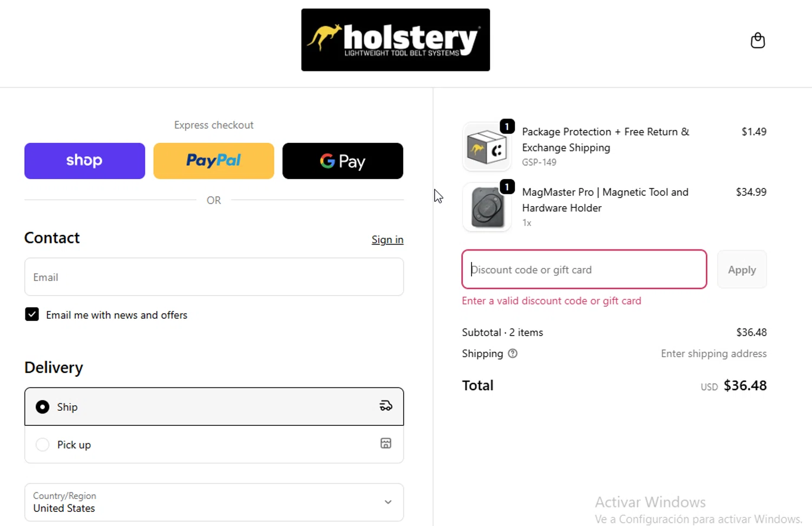Focus the Email input field
Image resolution: width=812 pixels, height=526 pixels.
click(x=214, y=277)
